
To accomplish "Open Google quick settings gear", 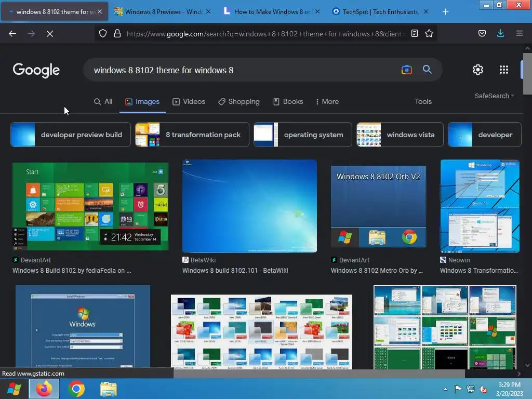I will click(478, 70).
